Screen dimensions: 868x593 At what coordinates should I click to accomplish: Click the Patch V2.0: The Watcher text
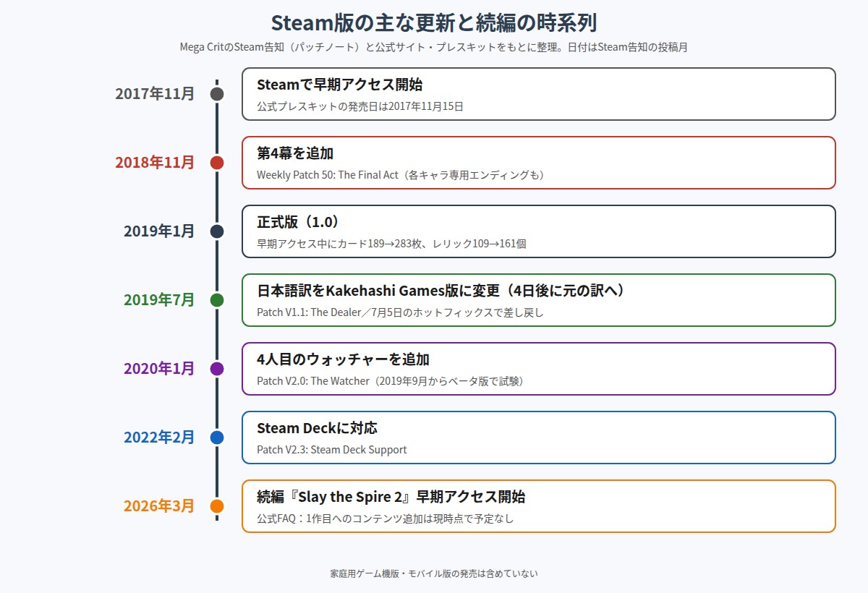[390, 381]
